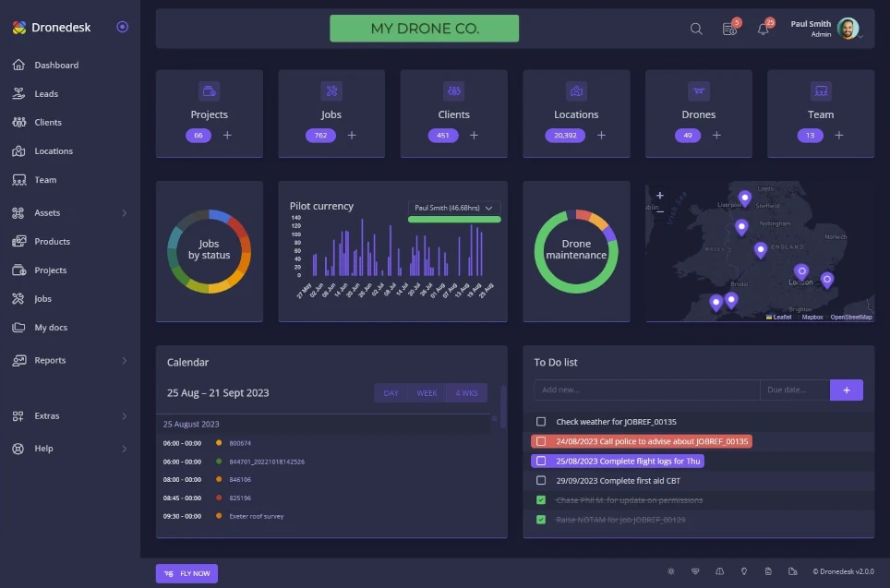Click the folder export icon in footer
This screenshot has height=588, width=890.
point(793,571)
